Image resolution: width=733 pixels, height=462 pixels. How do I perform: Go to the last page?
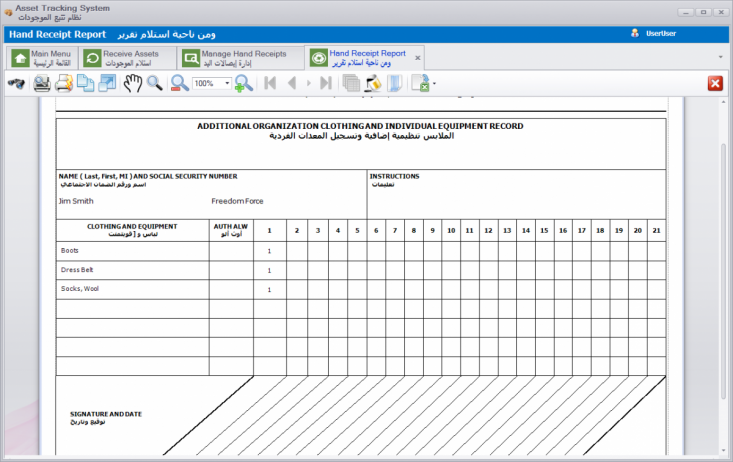(326, 83)
